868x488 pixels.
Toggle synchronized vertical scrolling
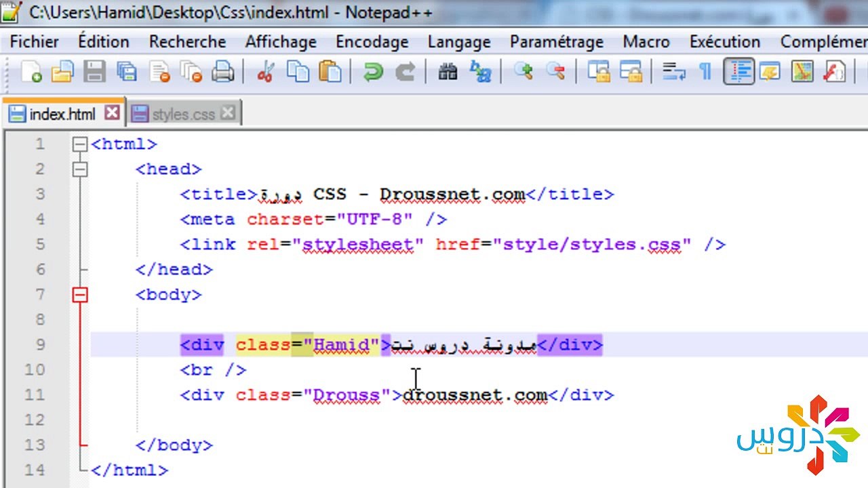(x=599, y=71)
